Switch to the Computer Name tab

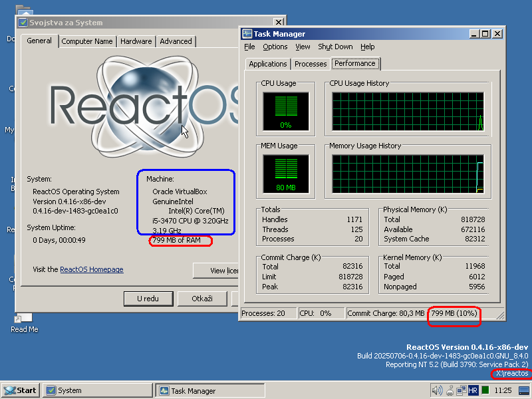tap(87, 41)
